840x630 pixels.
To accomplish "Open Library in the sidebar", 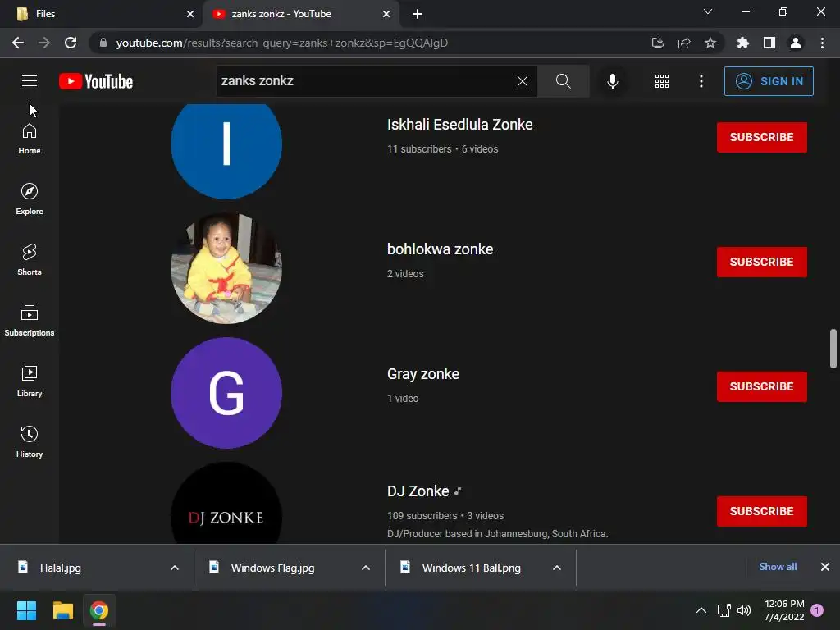I will pos(30,381).
